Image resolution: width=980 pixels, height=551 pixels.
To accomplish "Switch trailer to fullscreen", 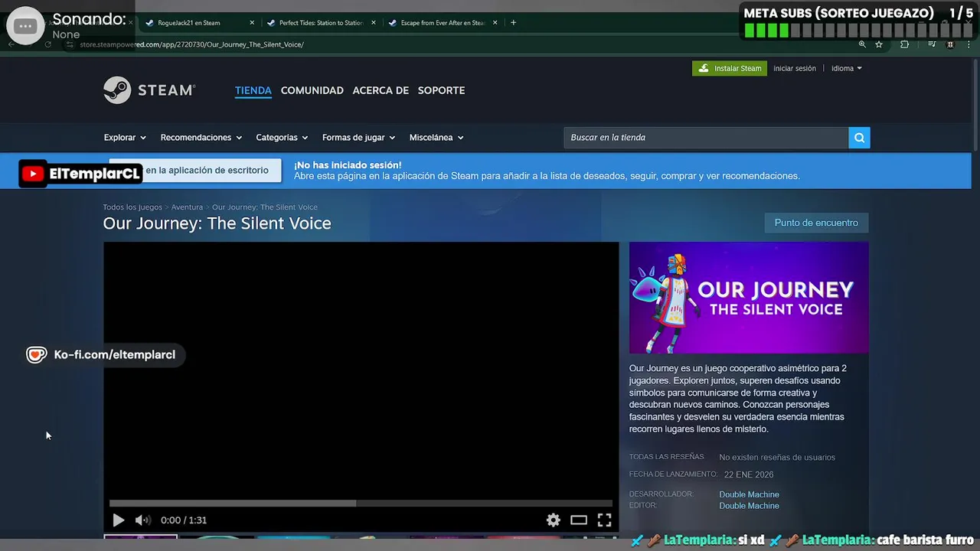I will [x=605, y=520].
